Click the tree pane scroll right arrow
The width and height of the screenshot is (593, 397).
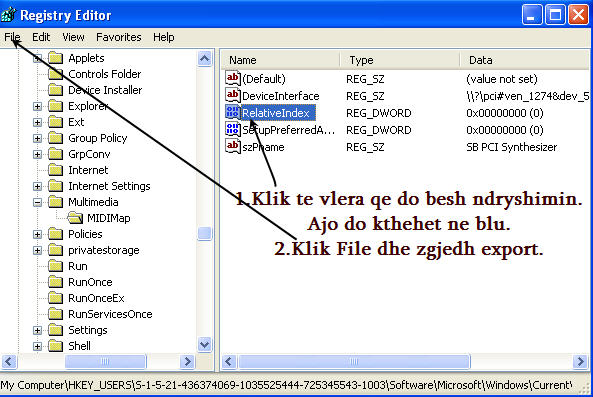(x=187, y=361)
